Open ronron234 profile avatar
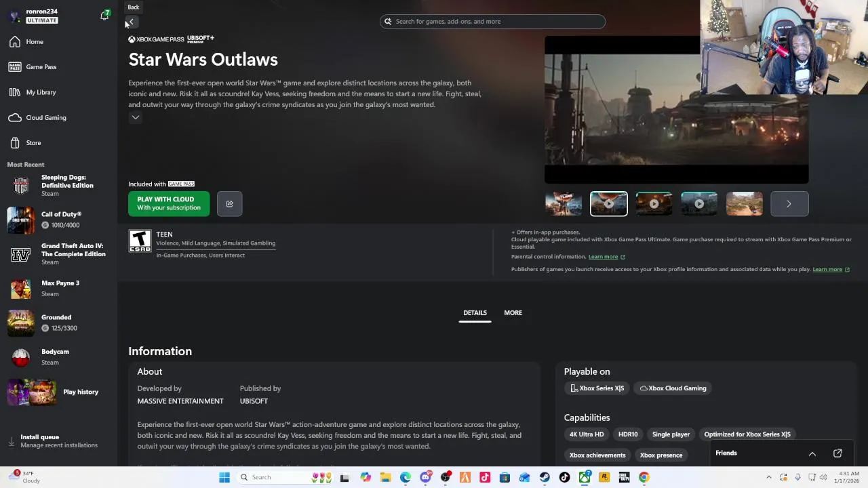This screenshot has height=488, width=868. [15, 16]
